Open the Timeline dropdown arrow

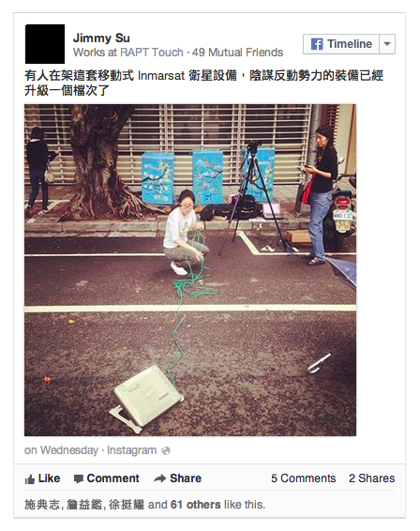pyautogui.click(x=387, y=44)
